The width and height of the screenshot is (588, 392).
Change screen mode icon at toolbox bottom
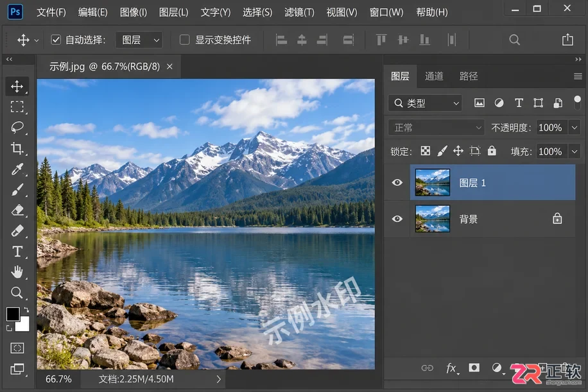point(17,369)
